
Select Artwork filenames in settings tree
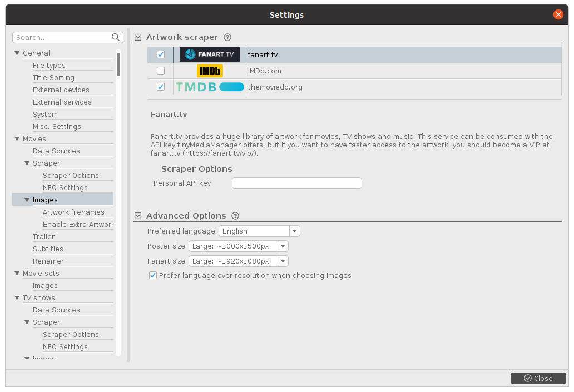(x=73, y=212)
